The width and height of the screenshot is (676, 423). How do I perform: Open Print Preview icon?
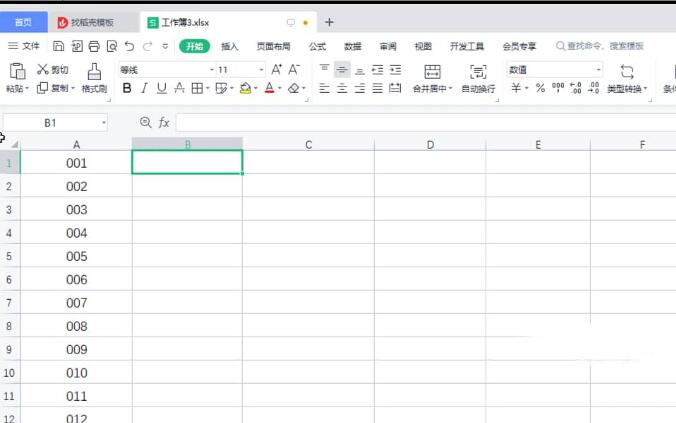(112, 46)
